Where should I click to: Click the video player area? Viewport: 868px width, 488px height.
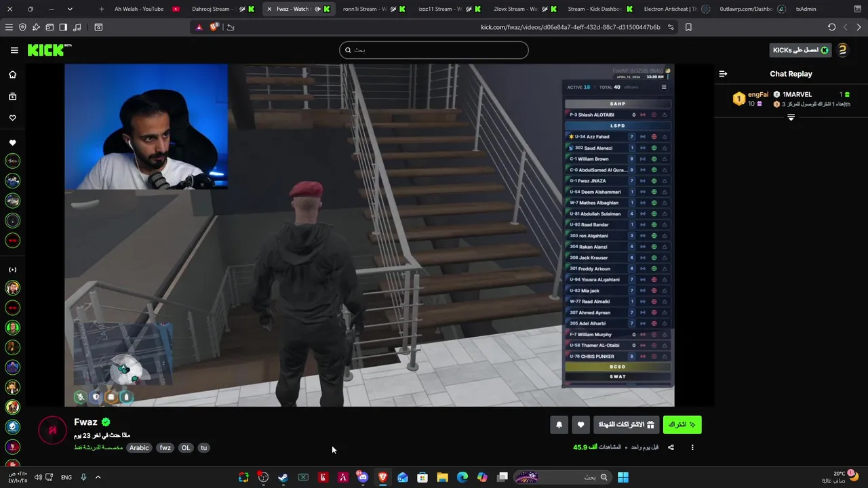(x=370, y=235)
